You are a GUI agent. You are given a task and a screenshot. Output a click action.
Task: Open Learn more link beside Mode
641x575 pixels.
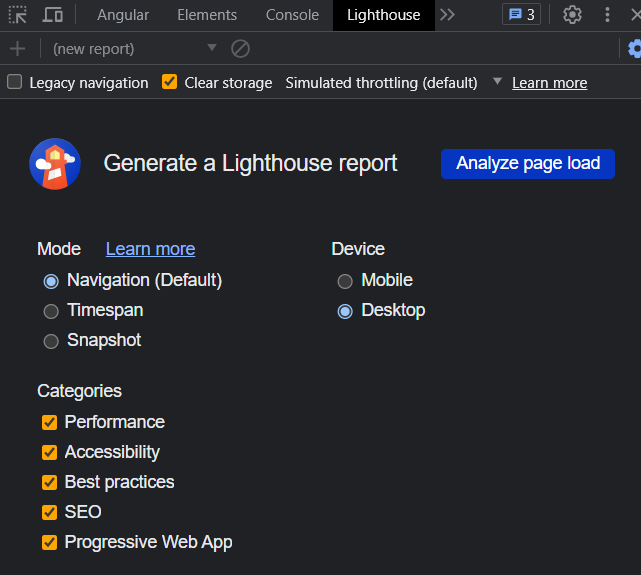point(150,249)
